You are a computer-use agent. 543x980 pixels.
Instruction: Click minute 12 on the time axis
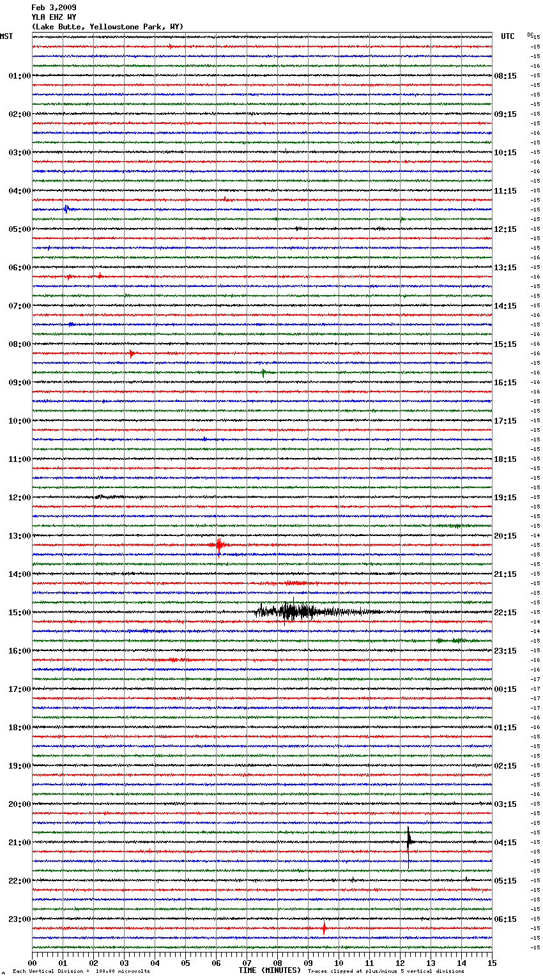coord(400,963)
